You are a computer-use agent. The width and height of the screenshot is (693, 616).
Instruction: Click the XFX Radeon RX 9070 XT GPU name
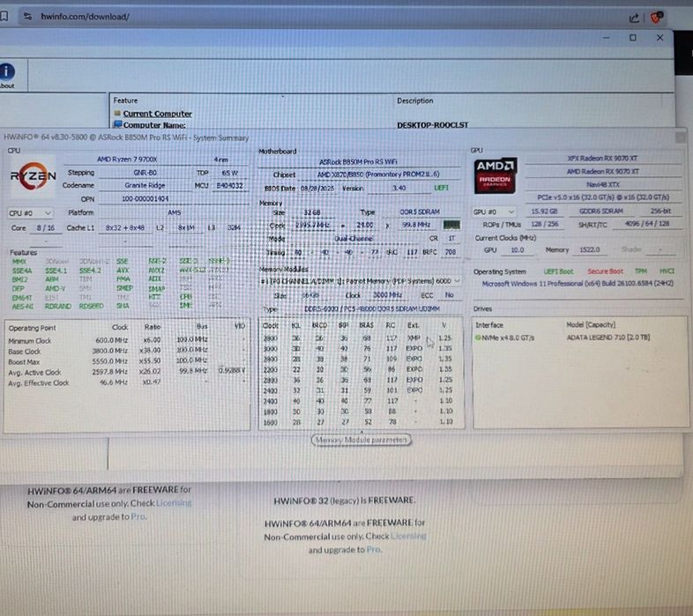[602, 159]
